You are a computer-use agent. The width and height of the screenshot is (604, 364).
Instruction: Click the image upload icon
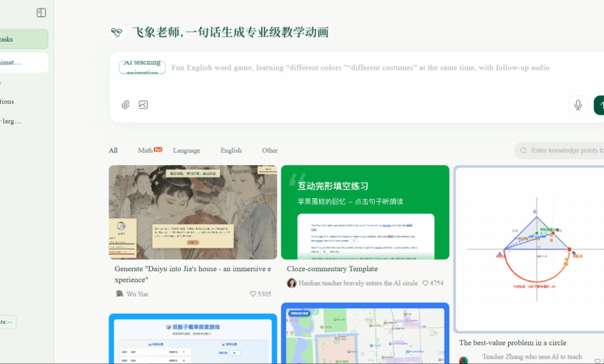143,105
